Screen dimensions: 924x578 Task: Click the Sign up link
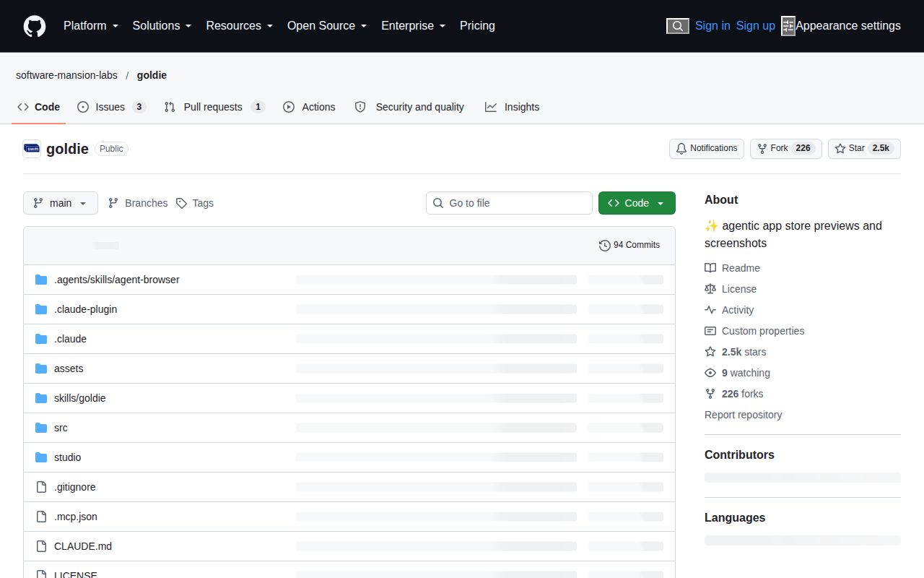point(756,26)
